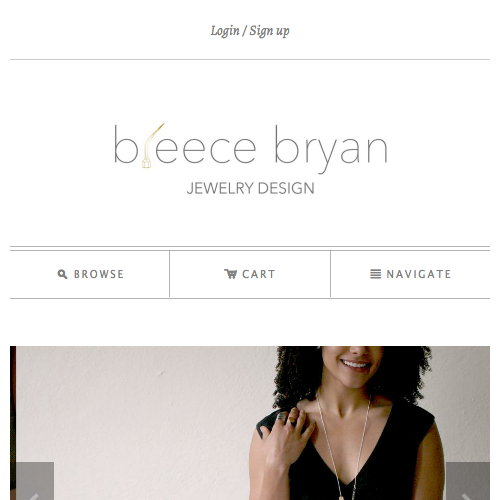Click the rings on the model's hand

pos(287,418)
